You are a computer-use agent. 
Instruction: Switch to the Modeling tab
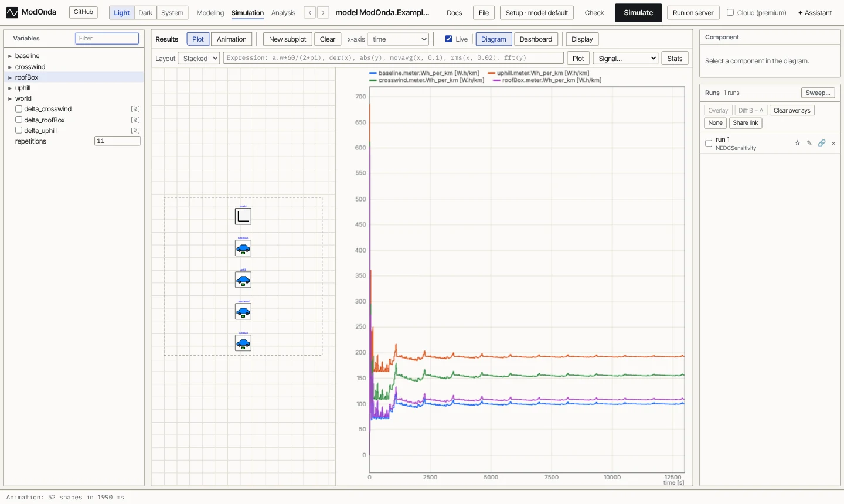[210, 13]
